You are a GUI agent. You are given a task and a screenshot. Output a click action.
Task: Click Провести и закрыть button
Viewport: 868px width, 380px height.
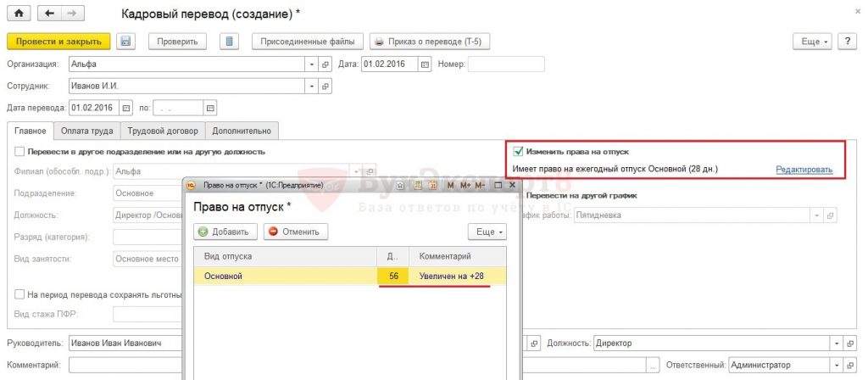(58, 42)
